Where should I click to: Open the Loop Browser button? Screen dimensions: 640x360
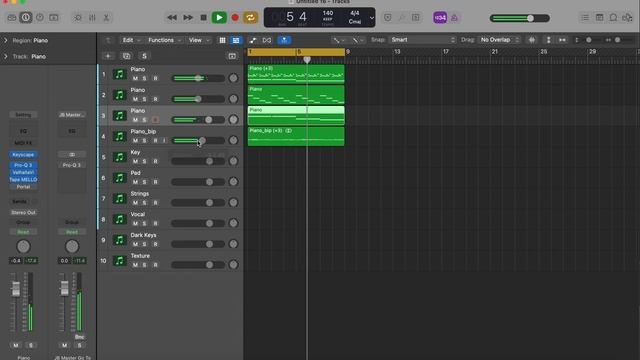[613, 18]
